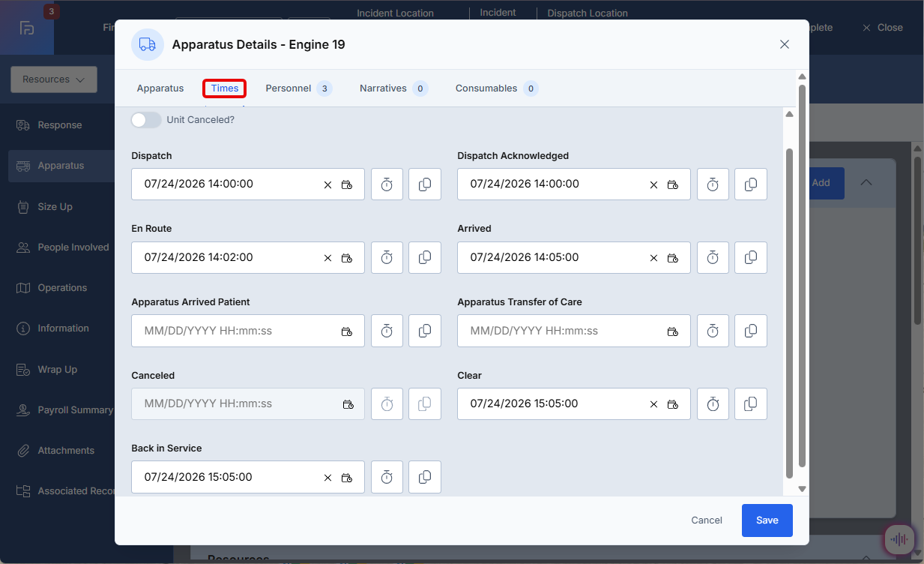This screenshot has width=924, height=564.
Task: Set Dispatch time to now with stopwatch icon
Action: click(387, 184)
